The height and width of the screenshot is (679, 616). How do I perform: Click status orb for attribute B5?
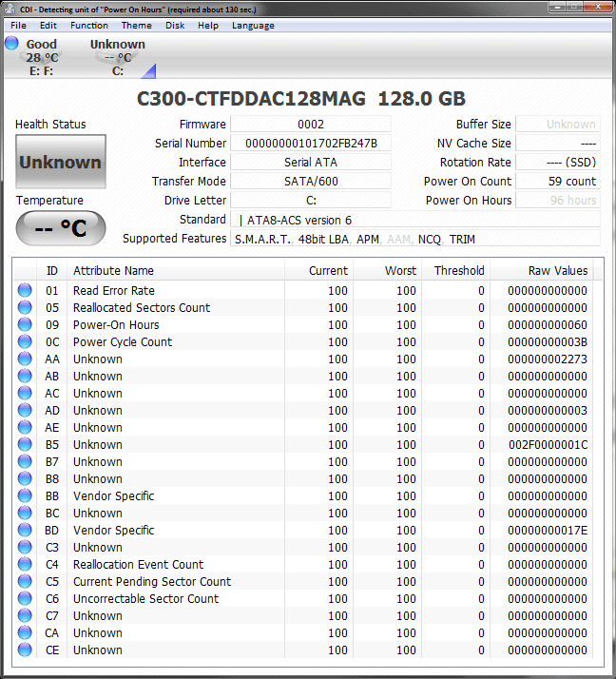tap(25, 444)
